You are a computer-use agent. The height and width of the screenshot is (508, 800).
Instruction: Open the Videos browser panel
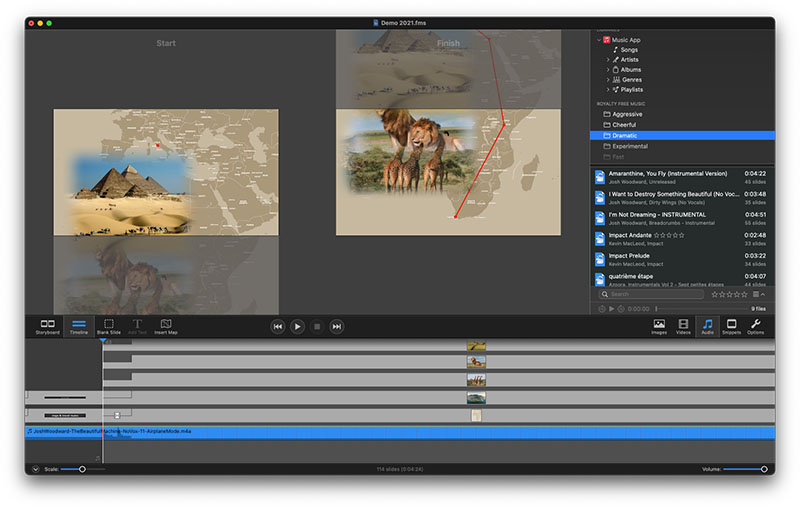(683, 326)
